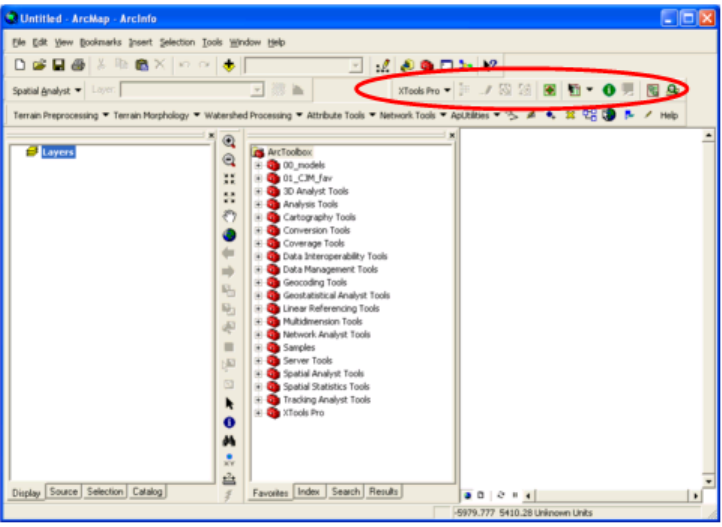The width and height of the screenshot is (722, 527).
Task: Open the Spatial Analyst dropdown menu
Action: pos(47,91)
